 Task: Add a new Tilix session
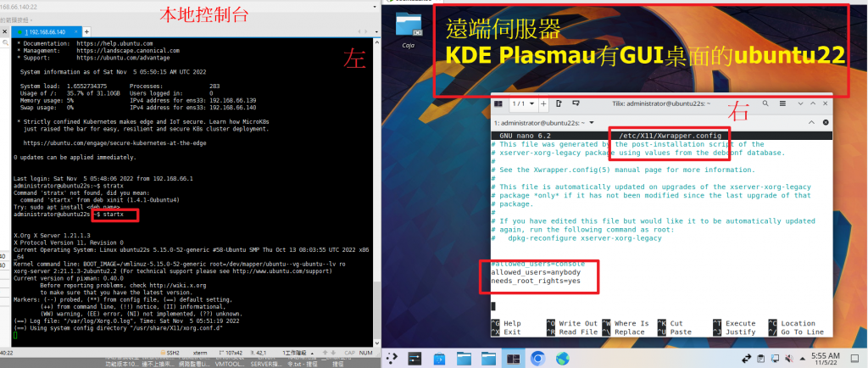(543, 103)
